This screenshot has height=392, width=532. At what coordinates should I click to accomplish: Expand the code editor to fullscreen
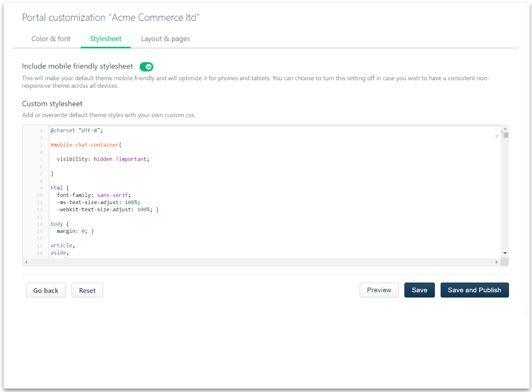click(x=499, y=134)
